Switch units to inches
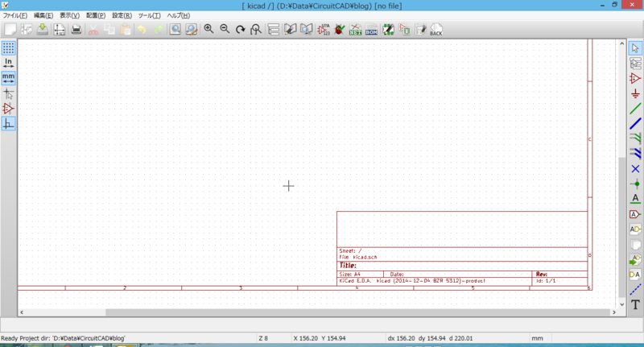This screenshot has height=347, width=644. [8, 63]
